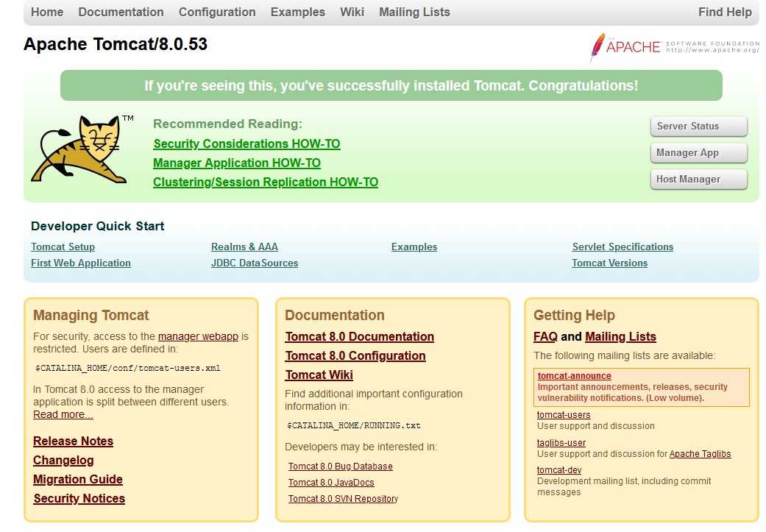
Task: Open Examples link in Developer Quick Start
Action: tap(414, 247)
